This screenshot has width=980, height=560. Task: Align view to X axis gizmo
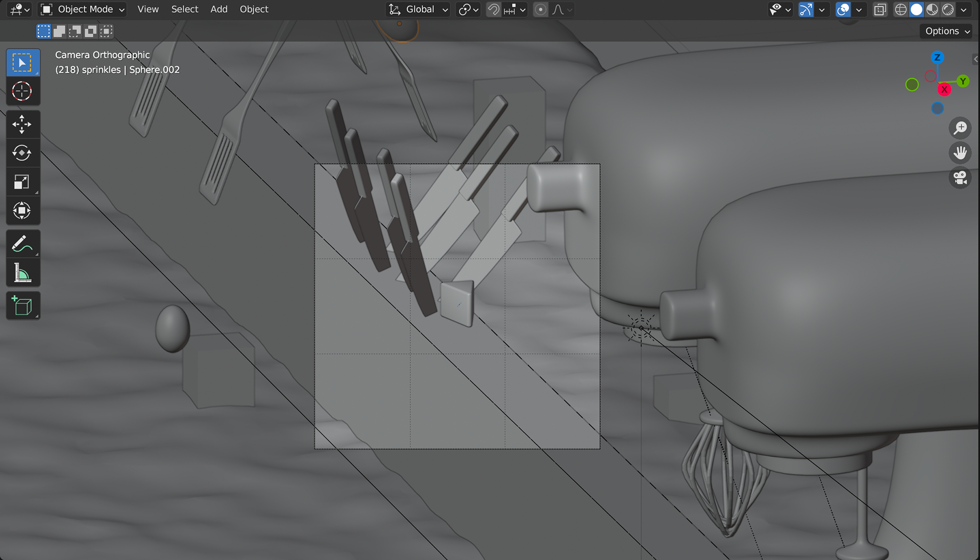click(x=944, y=90)
